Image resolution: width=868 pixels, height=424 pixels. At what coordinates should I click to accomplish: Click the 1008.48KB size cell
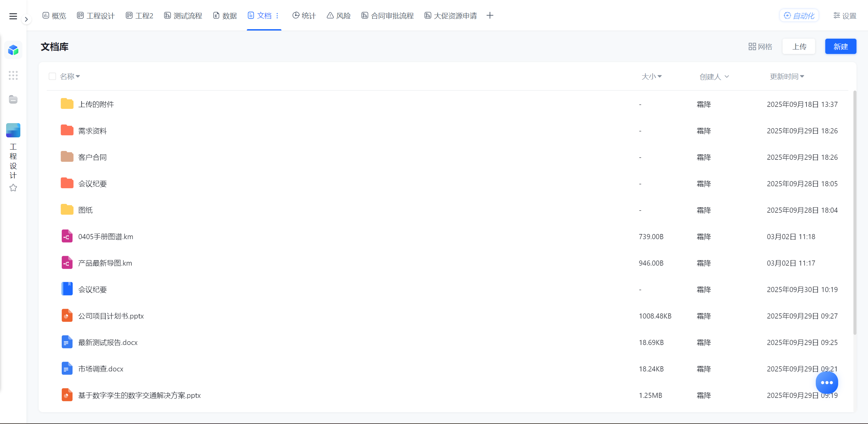click(655, 316)
